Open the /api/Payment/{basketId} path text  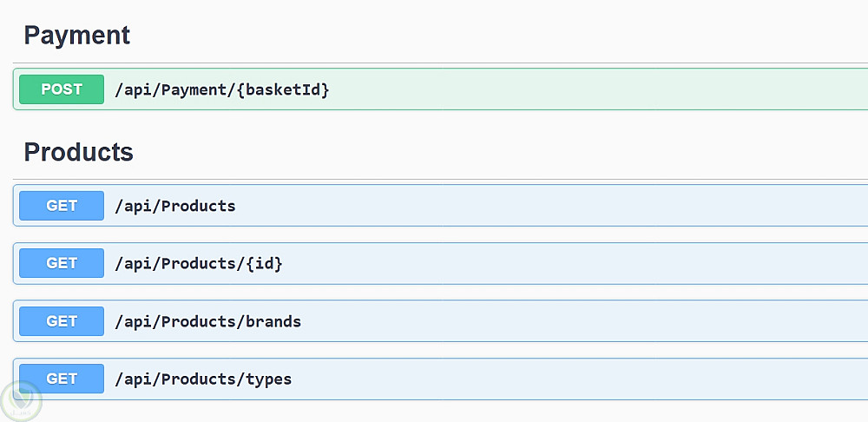[174, 89]
